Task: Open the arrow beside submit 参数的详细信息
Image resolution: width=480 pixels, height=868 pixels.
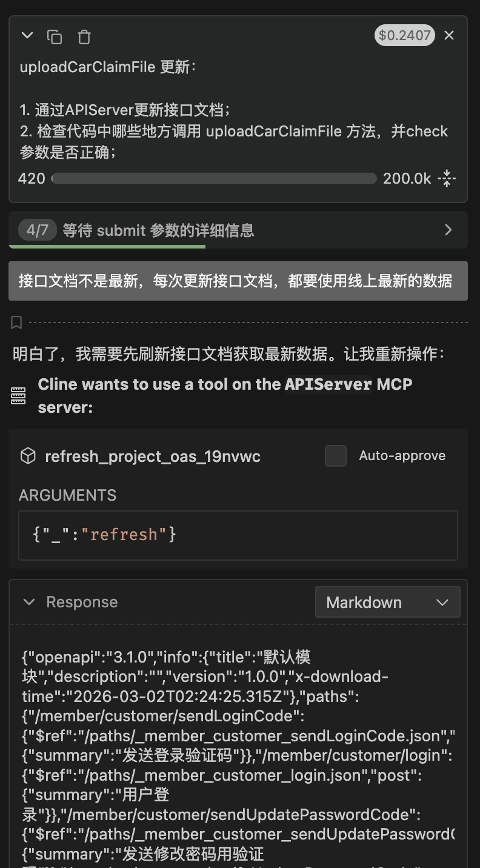Action: [448, 230]
